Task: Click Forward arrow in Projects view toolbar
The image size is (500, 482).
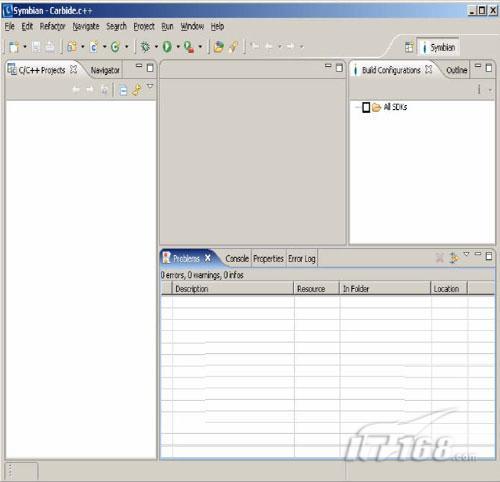Action: point(90,90)
